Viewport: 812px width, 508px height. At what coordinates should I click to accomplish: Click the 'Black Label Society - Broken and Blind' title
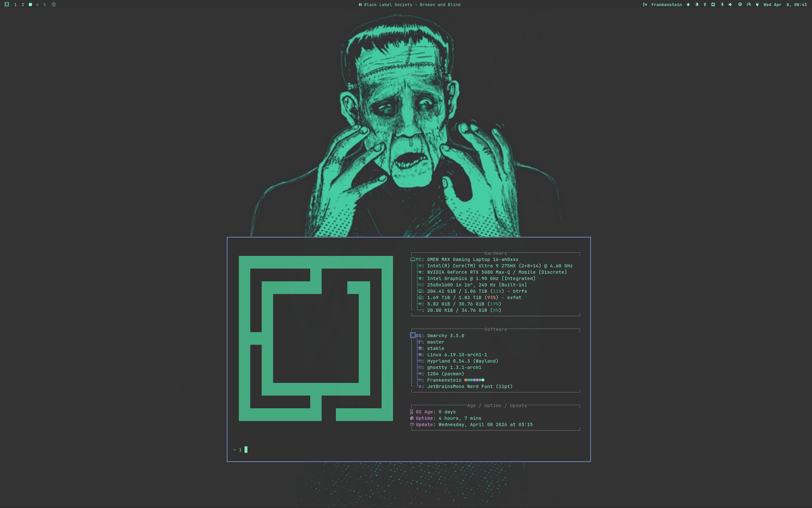coord(412,5)
